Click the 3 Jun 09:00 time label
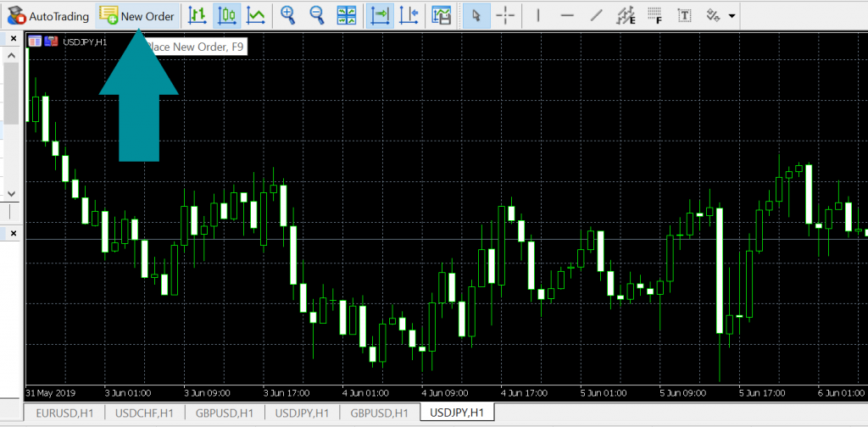The image size is (868, 427). point(207,393)
